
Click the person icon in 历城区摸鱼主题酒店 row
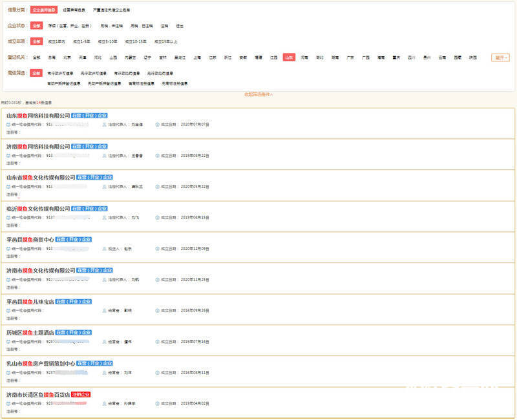[105, 341]
